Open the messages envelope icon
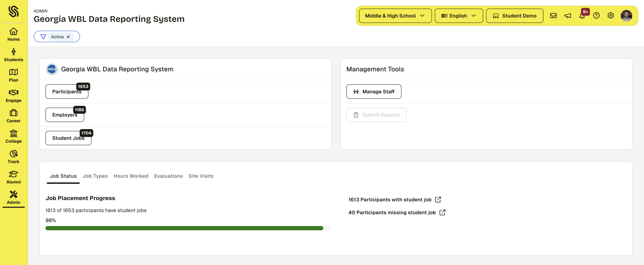 [553, 16]
